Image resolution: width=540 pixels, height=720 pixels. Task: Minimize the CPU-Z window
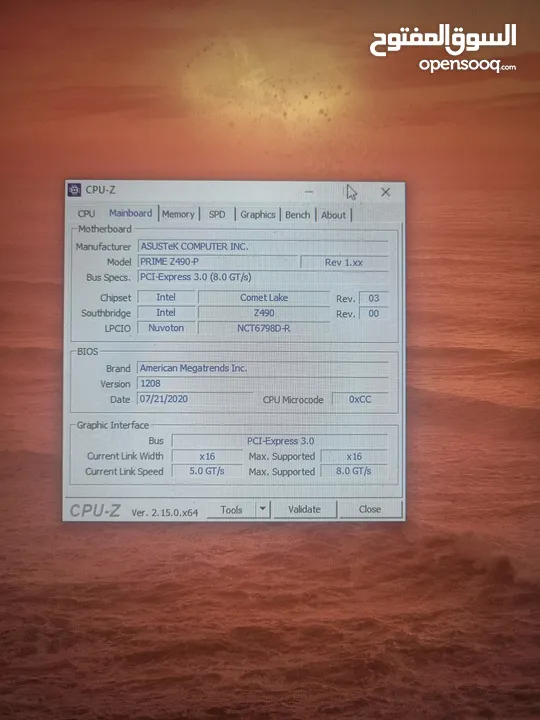(309, 192)
